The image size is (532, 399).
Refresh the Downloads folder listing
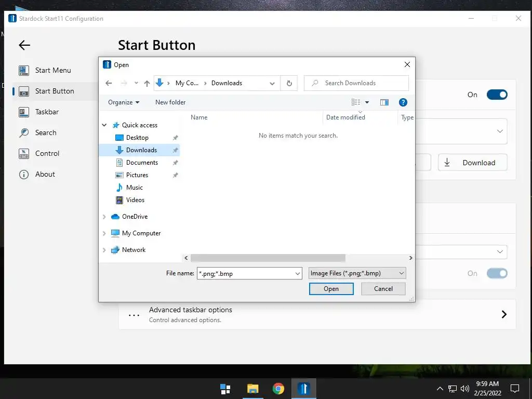click(289, 83)
